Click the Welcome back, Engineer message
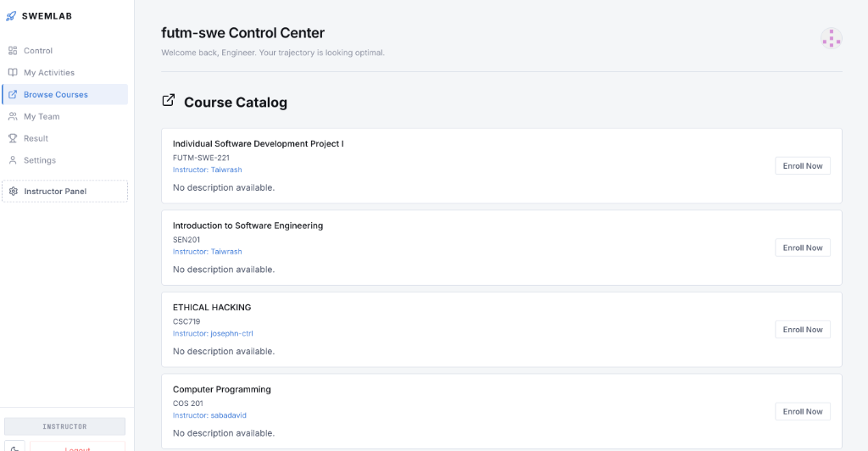868x451 pixels. (x=272, y=53)
